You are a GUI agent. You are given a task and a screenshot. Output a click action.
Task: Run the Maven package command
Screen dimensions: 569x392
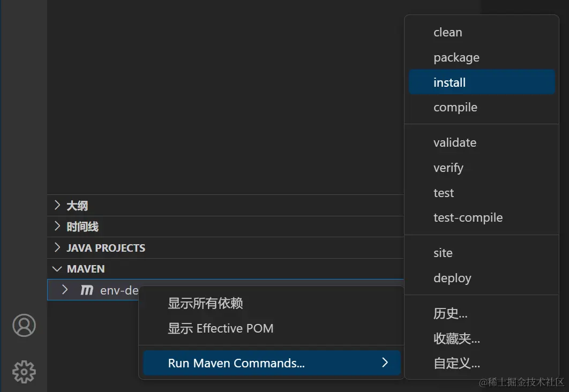456,57
